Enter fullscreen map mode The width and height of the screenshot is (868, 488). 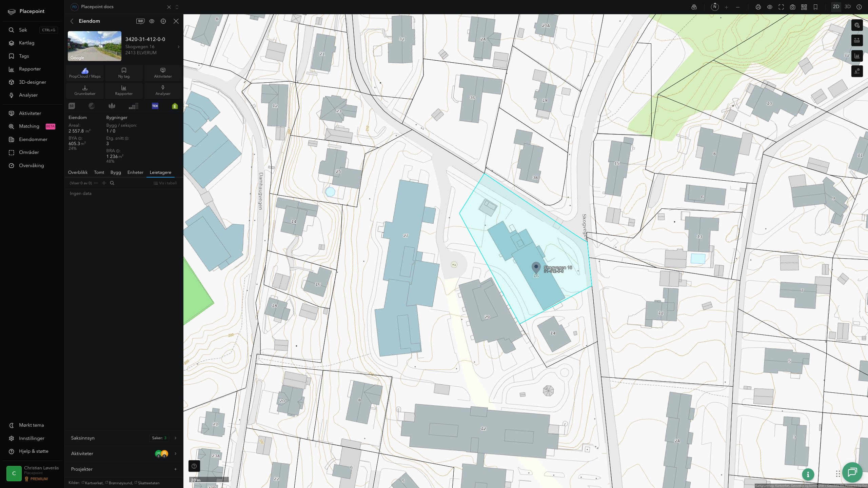[781, 7]
